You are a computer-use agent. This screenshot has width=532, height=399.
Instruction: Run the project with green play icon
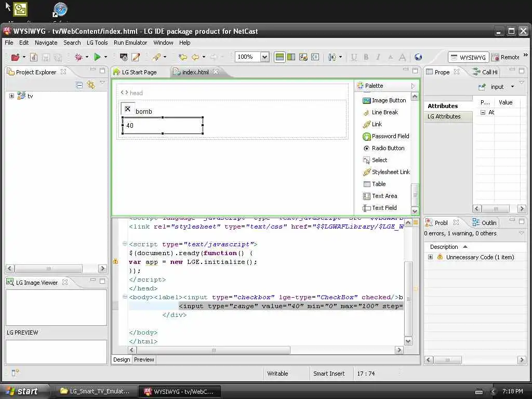click(97, 57)
